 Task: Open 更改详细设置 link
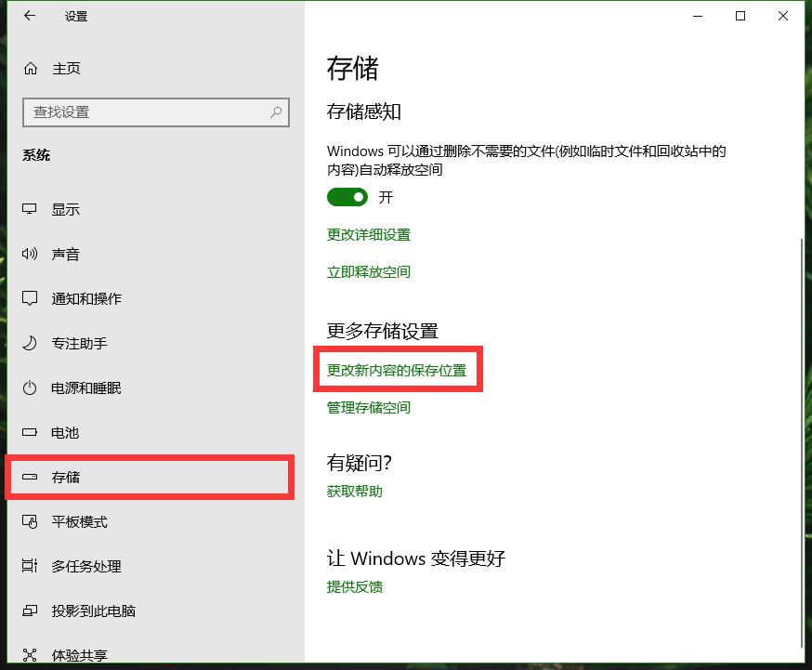pyautogui.click(x=368, y=235)
